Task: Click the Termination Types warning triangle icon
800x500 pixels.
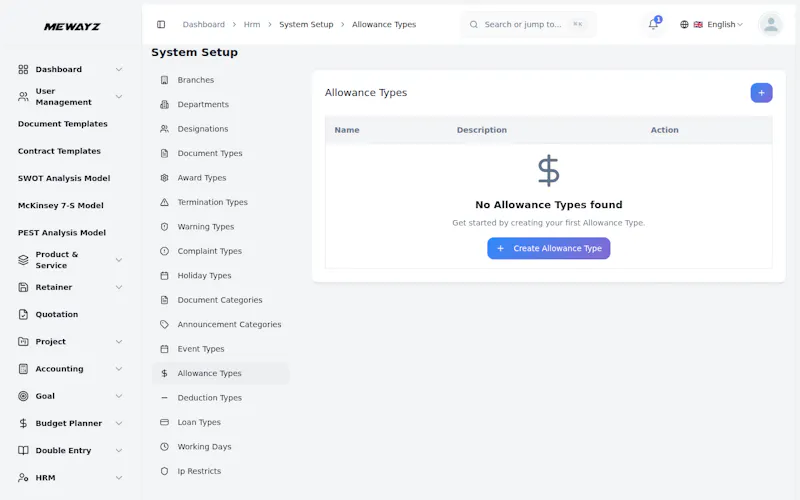Action: coord(164,202)
